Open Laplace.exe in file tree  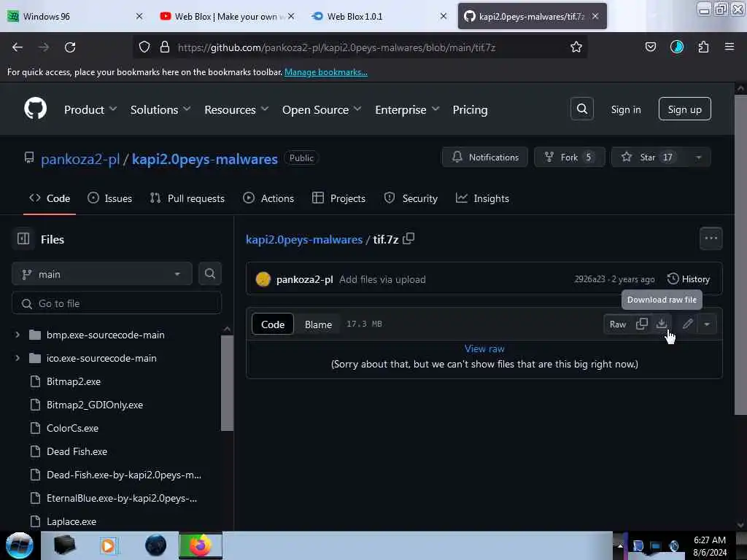(71, 521)
